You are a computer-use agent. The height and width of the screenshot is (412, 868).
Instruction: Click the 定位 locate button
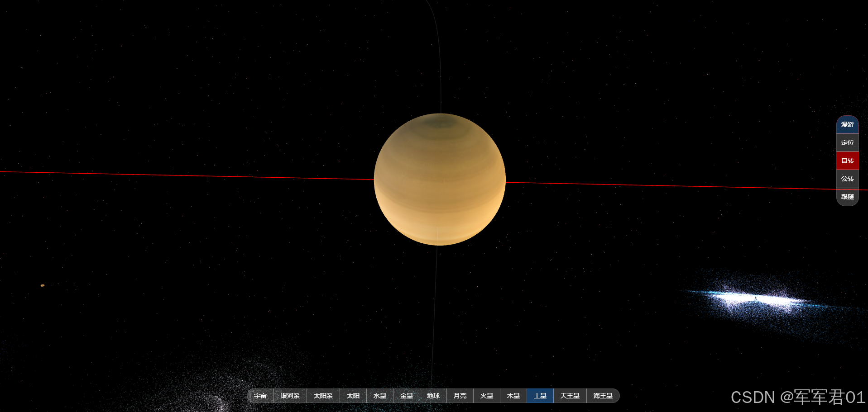[848, 142]
